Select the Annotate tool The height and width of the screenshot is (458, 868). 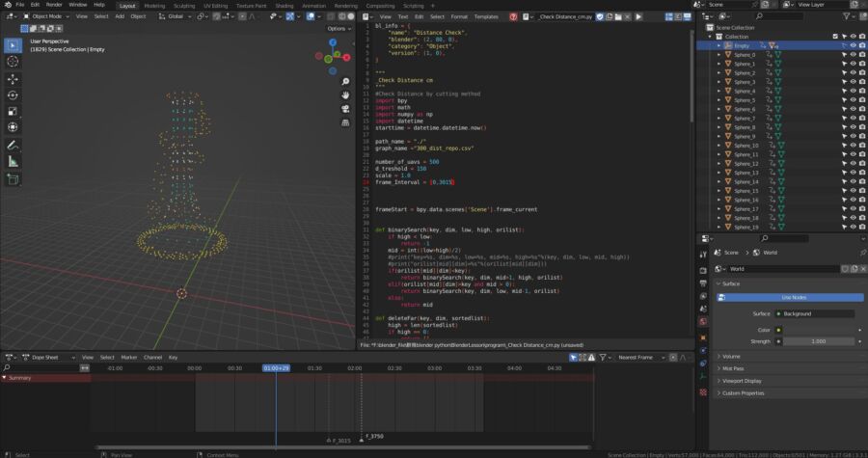click(13, 145)
